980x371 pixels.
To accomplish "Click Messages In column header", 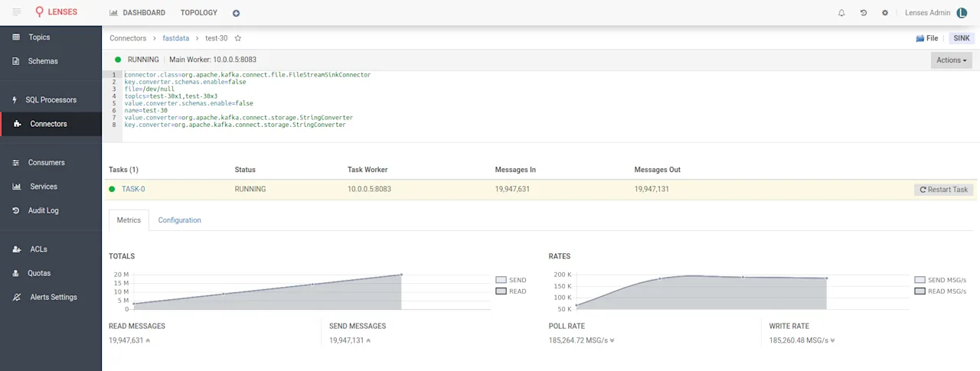I will click(x=515, y=170).
